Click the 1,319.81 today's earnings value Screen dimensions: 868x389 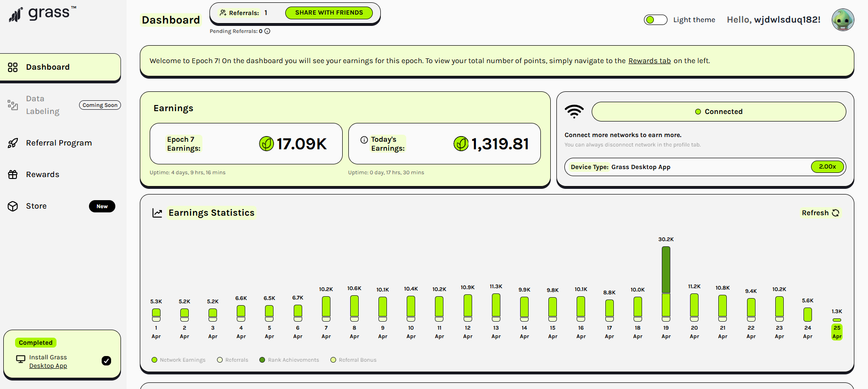500,144
